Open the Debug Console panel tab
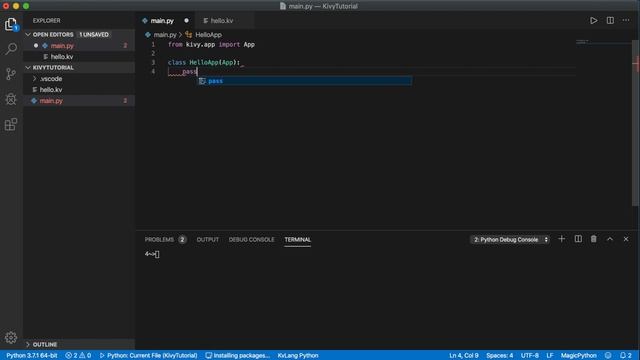640x360 pixels. (251, 240)
